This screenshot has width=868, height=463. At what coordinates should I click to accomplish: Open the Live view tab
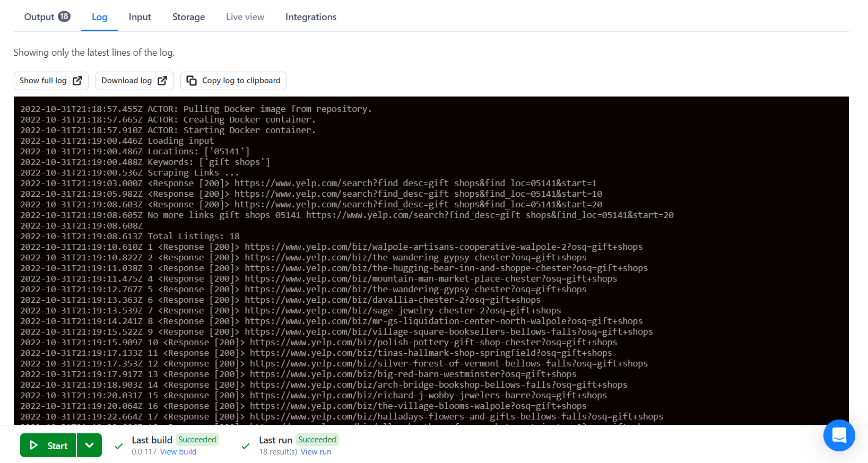245,17
